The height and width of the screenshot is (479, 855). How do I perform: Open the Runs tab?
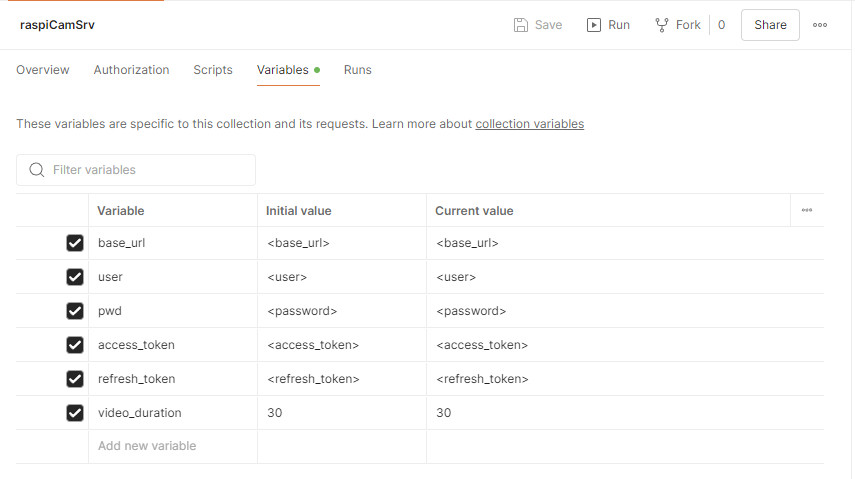[x=357, y=70]
